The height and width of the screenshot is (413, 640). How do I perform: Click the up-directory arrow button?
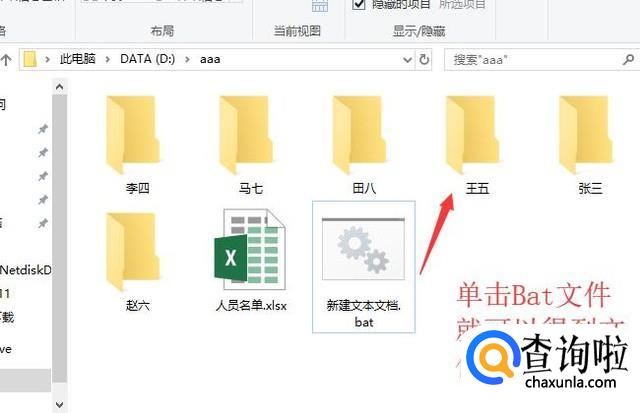point(6,60)
